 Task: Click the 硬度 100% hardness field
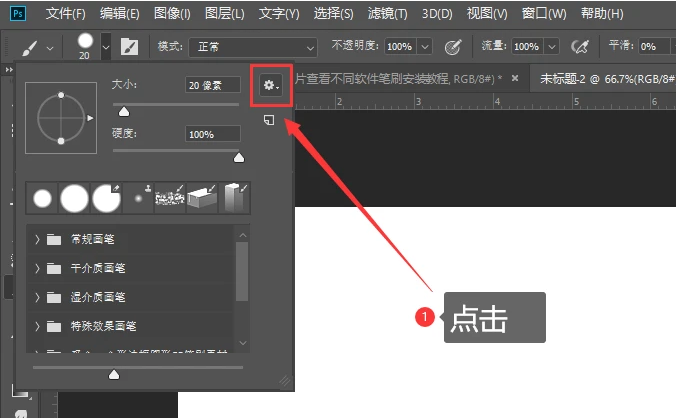pos(213,134)
